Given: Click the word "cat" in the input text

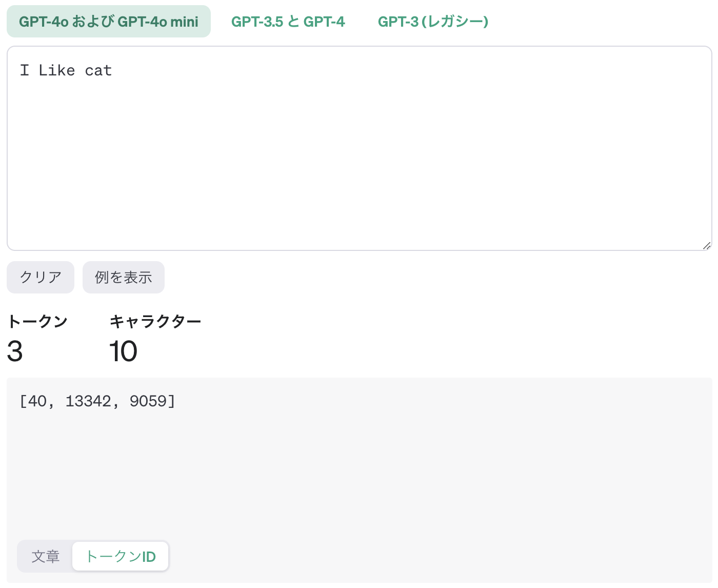Looking at the screenshot, I should pyautogui.click(x=98, y=70).
